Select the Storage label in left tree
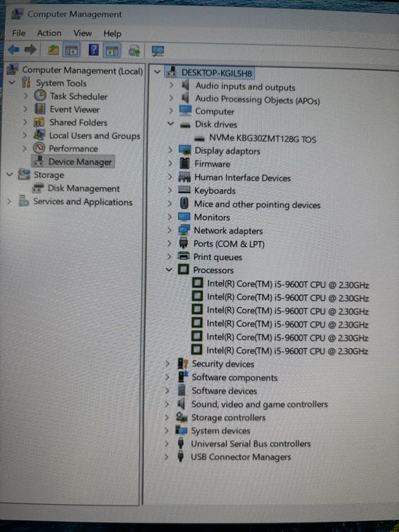The height and width of the screenshot is (532, 399). 49,175
